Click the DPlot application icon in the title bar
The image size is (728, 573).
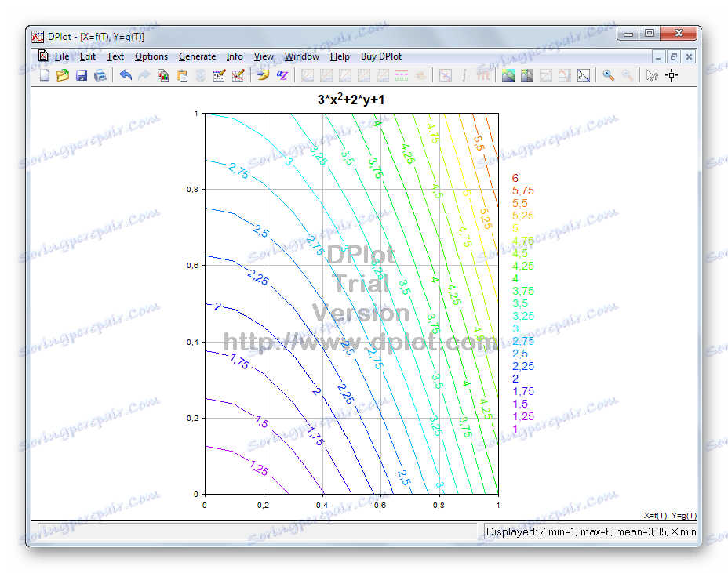click(38, 37)
